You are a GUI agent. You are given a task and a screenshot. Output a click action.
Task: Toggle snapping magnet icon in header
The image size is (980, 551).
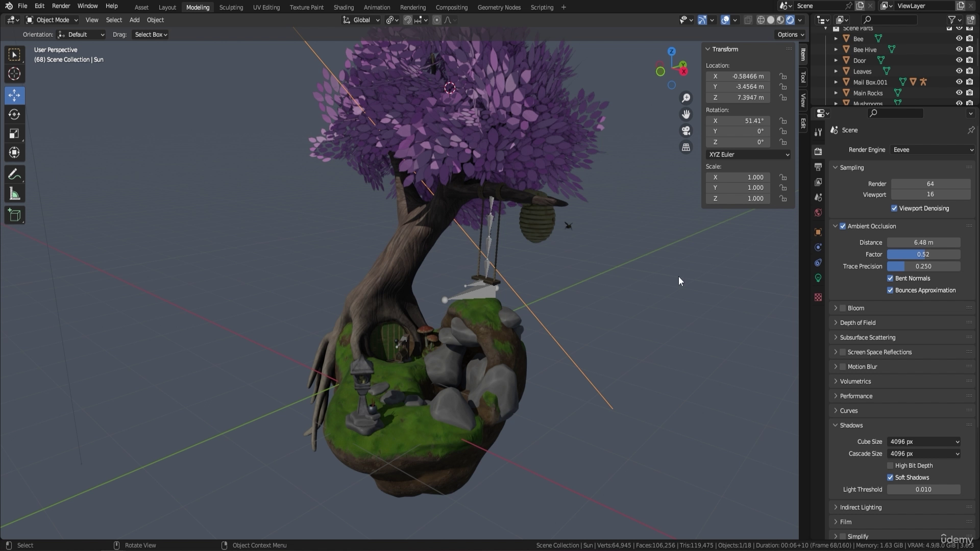[x=408, y=20]
